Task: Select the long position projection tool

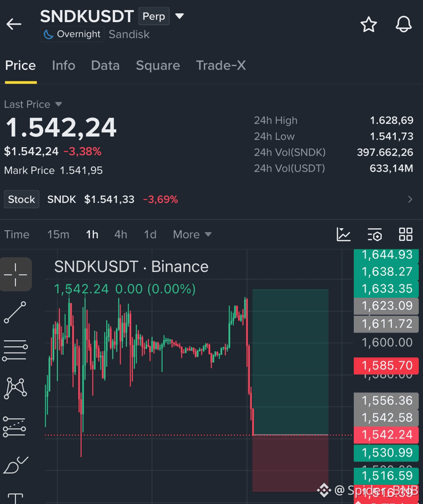Action: 14,427
